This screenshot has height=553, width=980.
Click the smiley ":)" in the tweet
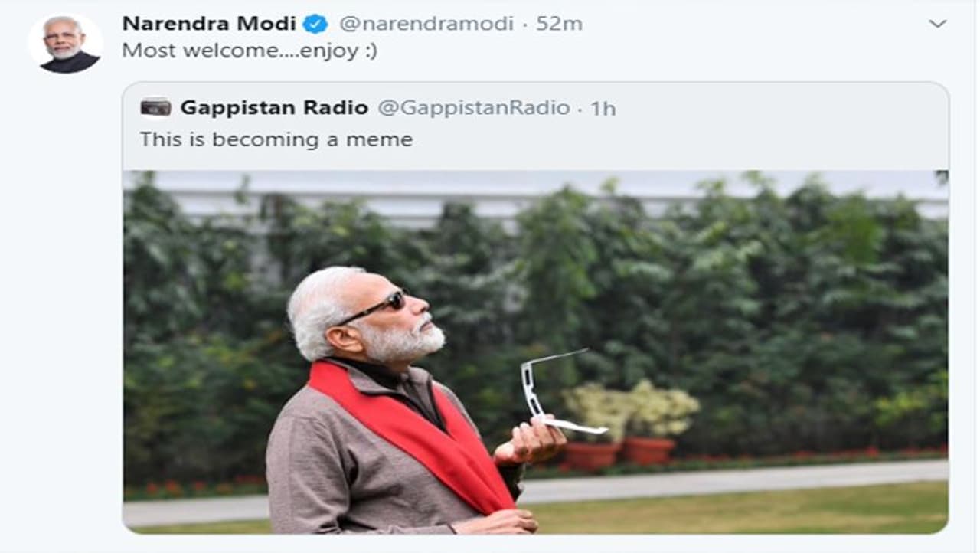pyautogui.click(x=369, y=51)
